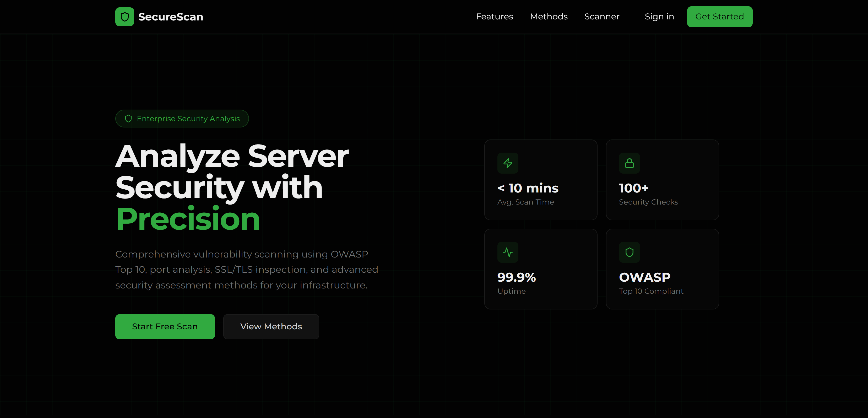Click the View Methods button
This screenshot has width=868, height=418.
click(271, 327)
